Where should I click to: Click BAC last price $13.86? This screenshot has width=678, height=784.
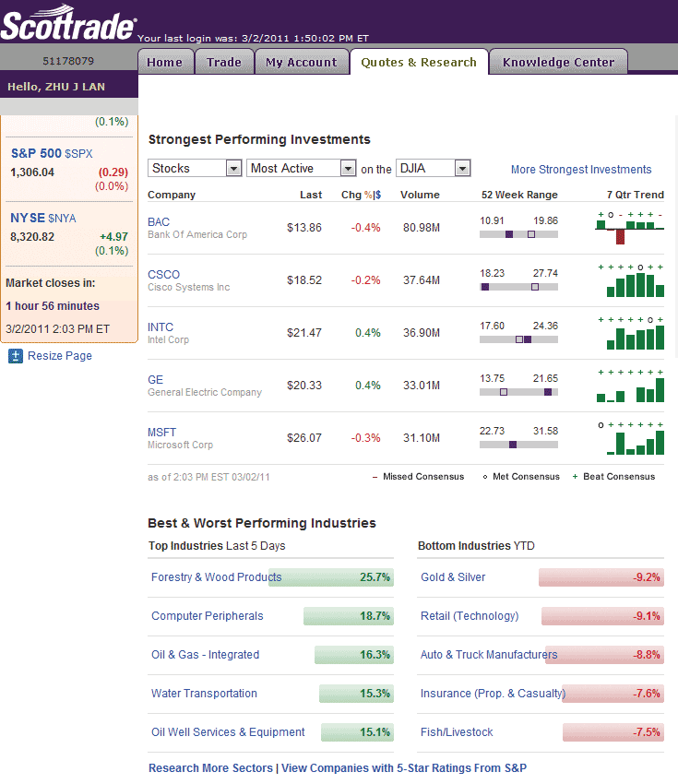pos(304,228)
